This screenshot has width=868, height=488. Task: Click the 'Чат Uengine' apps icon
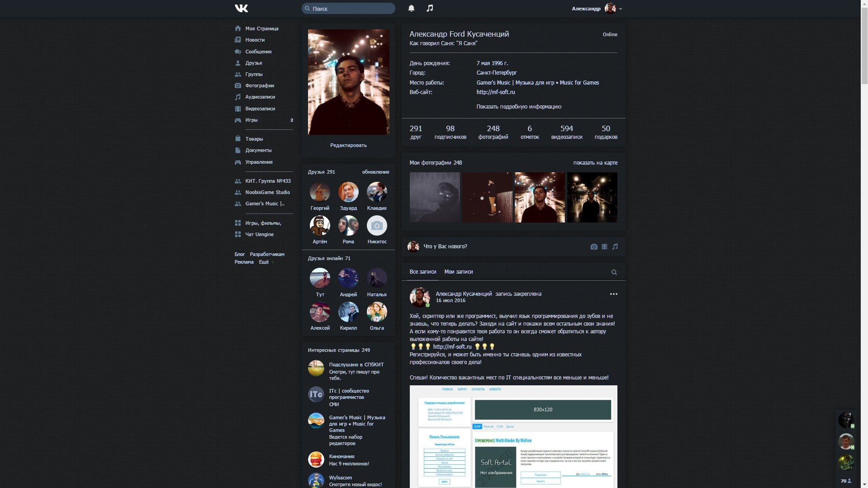point(238,234)
